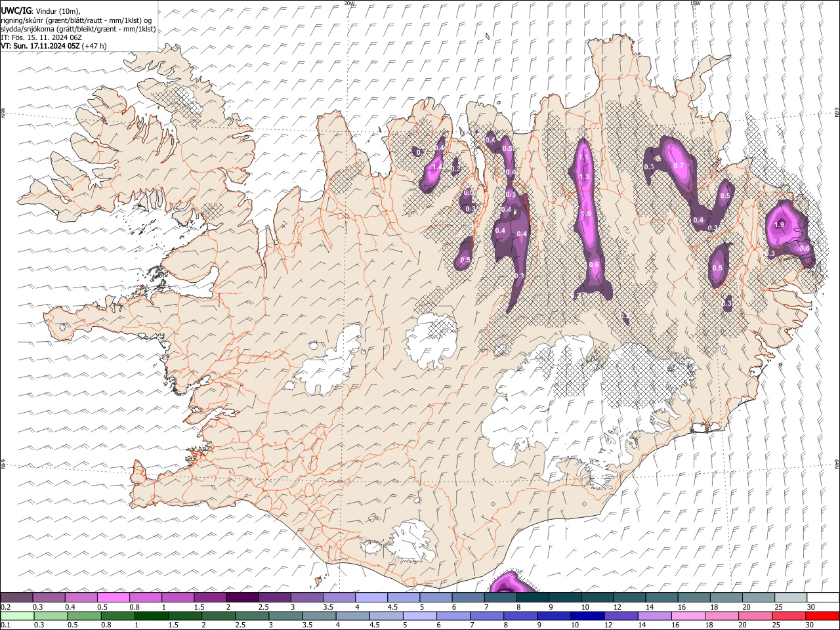Select the darkest green swatch labeled 1 in the lower legend row

pos(151,616)
